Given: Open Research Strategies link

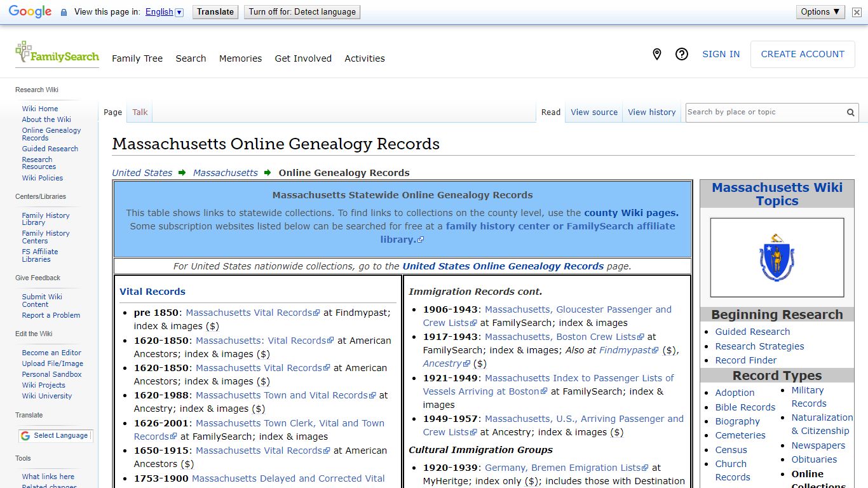Looking at the screenshot, I should [x=759, y=346].
